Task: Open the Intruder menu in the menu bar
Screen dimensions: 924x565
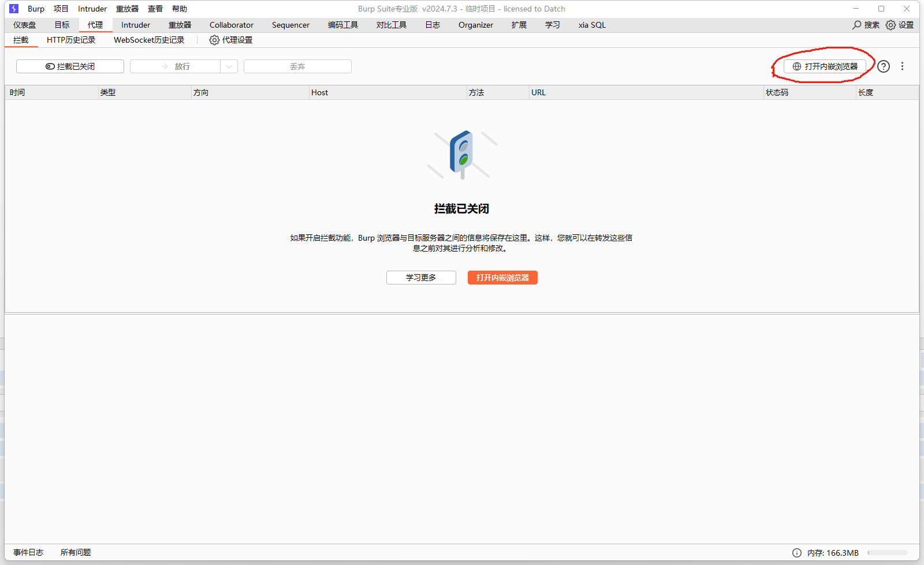Action: tap(92, 9)
